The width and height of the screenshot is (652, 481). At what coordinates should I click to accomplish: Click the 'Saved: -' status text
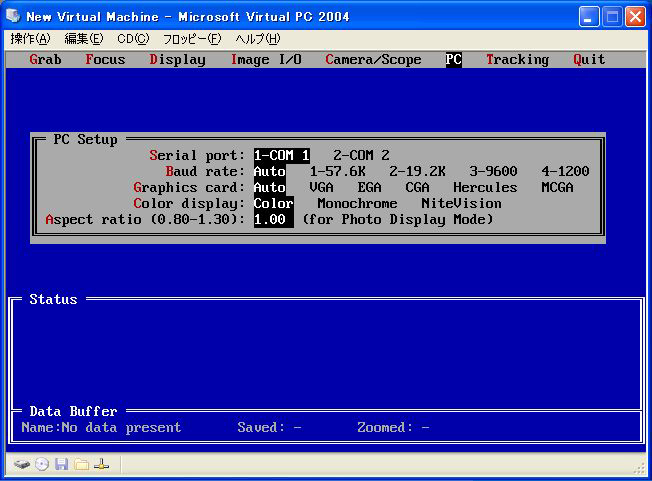269,427
